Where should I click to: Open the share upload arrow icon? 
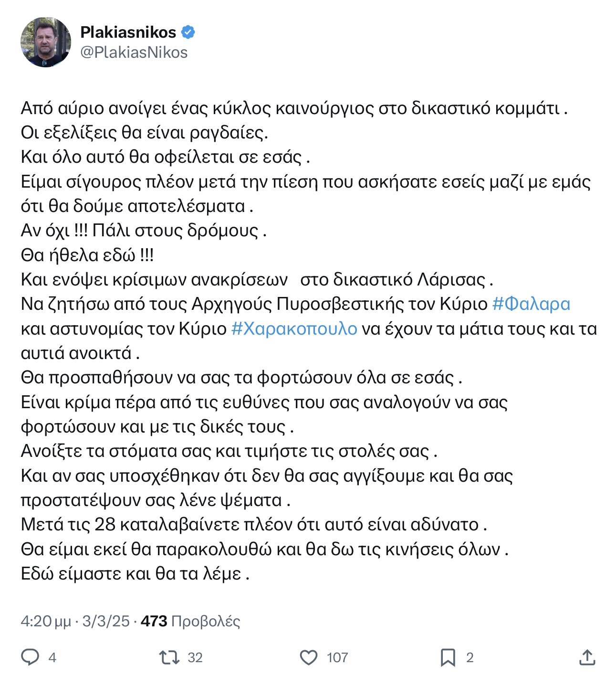[587, 657]
